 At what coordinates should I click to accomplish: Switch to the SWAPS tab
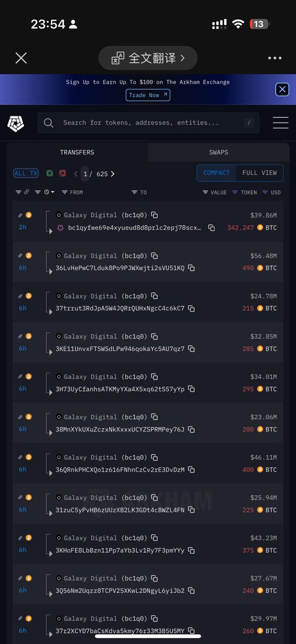218,152
